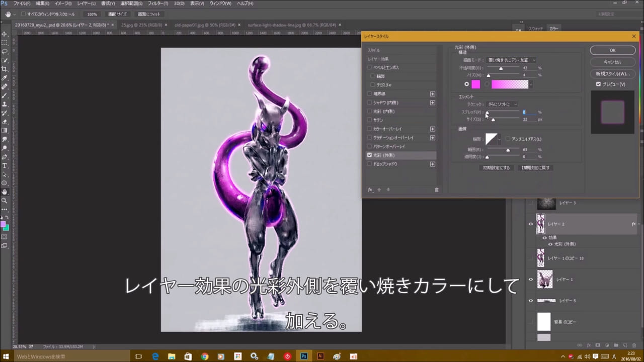Expand the contour picker dropdown arrow
644x362 pixels.
click(499, 139)
